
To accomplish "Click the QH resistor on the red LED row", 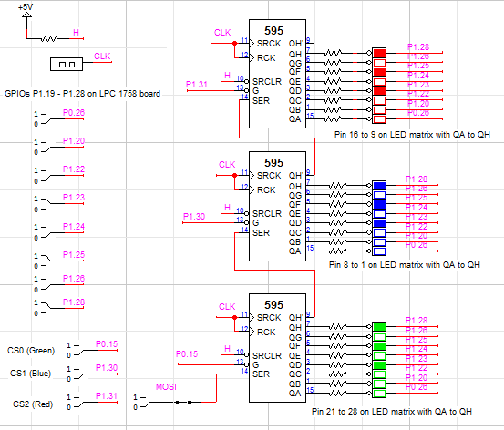I will (333, 53).
